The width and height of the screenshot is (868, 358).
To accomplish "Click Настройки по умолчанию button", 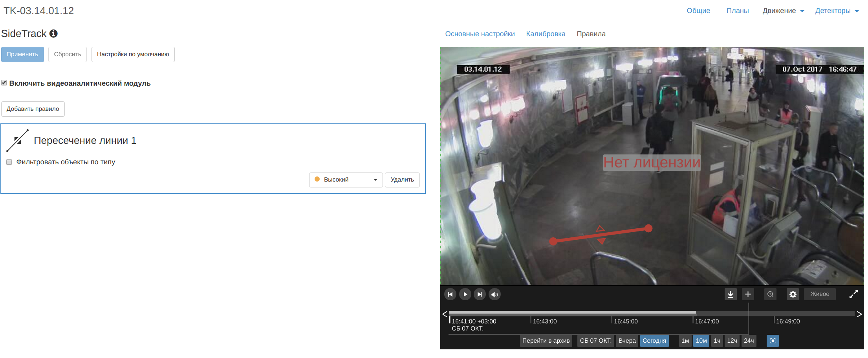I will pyautogui.click(x=133, y=54).
